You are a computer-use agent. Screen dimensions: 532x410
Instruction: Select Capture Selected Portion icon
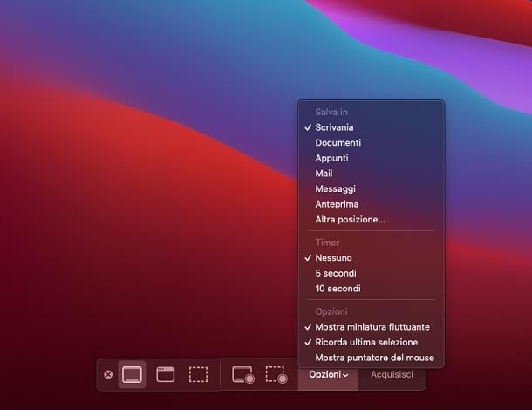(x=198, y=375)
